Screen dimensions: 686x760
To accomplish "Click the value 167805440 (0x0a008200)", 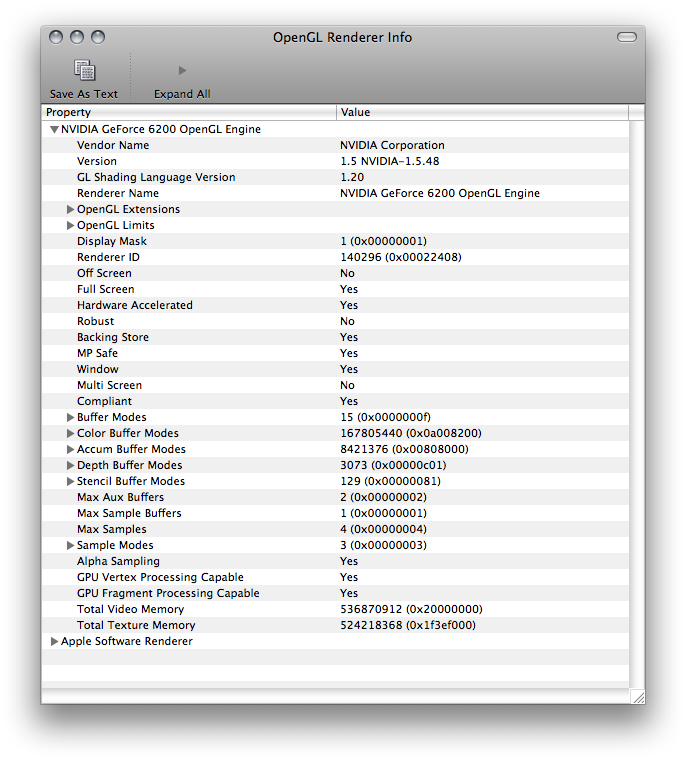I will [x=411, y=433].
